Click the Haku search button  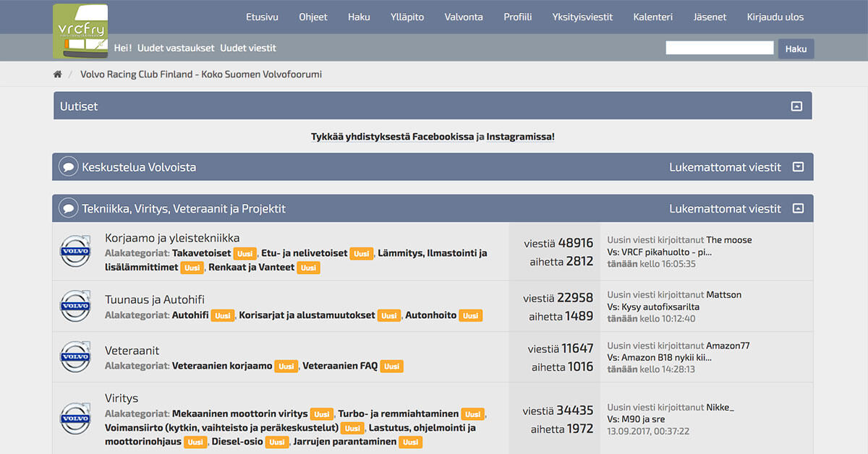[x=796, y=48]
